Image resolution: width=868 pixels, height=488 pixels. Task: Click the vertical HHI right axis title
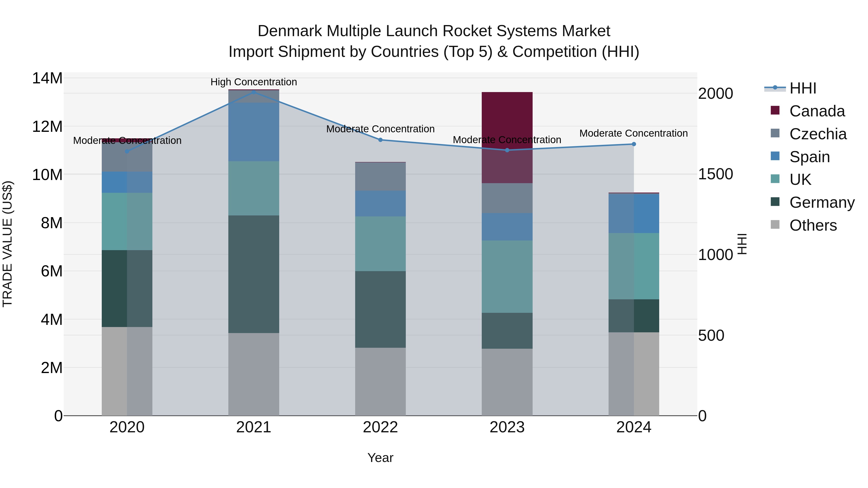tap(742, 244)
